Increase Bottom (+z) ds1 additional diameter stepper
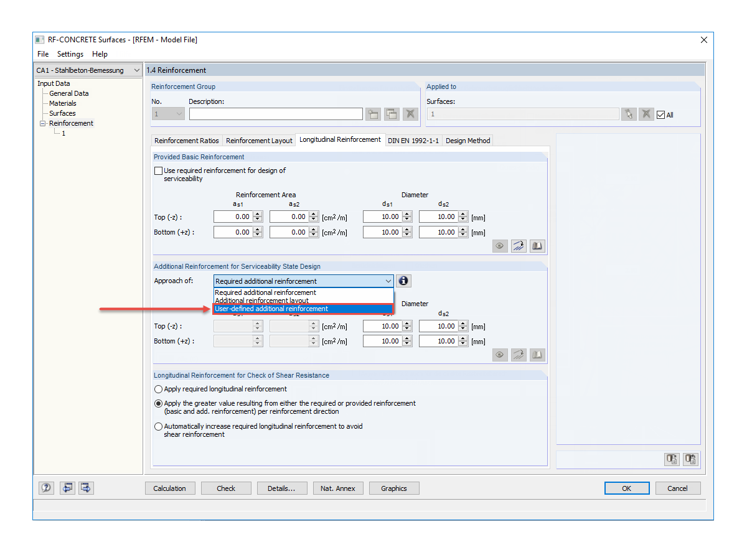Image resolution: width=747 pixels, height=560 pixels. tap(407, 338)
